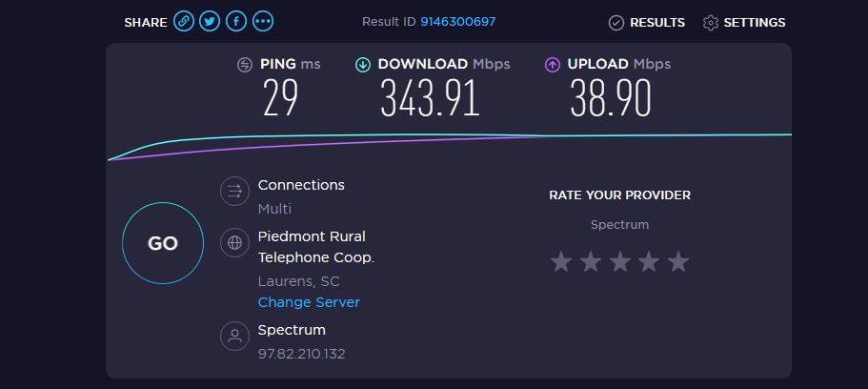Image resolution: width=868 pixels, height=389 pixels.
Task: Click the server globe icon
Action: [x=233, y=242]
